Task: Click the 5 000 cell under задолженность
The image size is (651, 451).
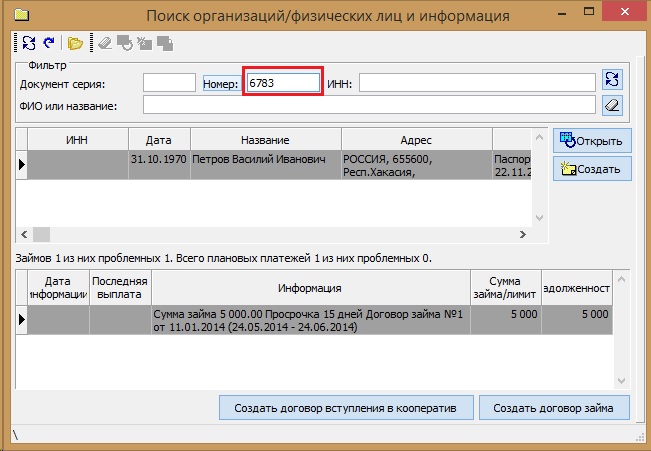Action: click(x=577, y=320)
